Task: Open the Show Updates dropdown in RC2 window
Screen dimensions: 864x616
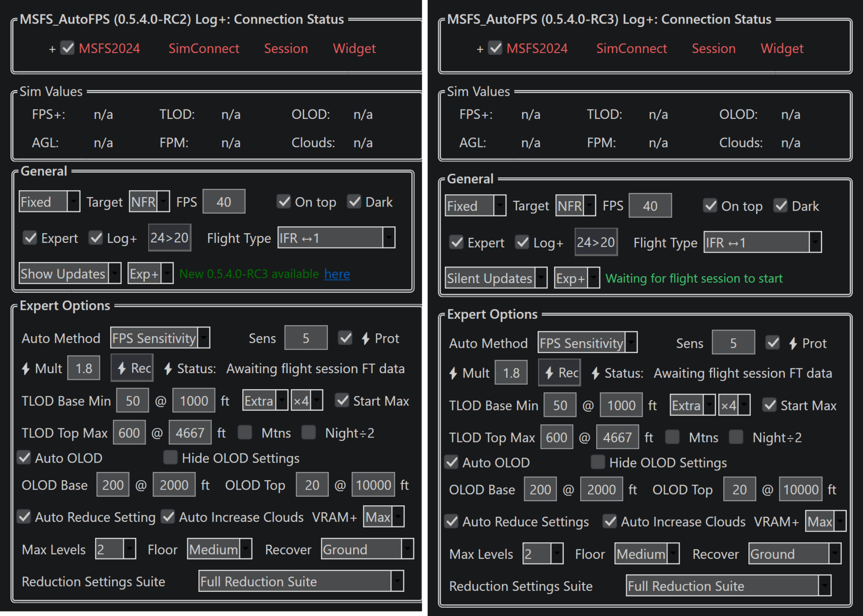Action: click(x=70, y=274)
